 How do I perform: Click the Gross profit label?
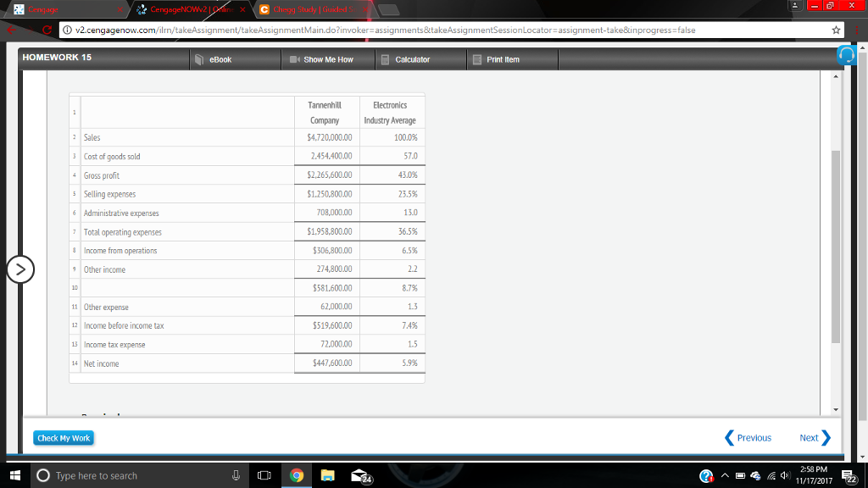102,175
